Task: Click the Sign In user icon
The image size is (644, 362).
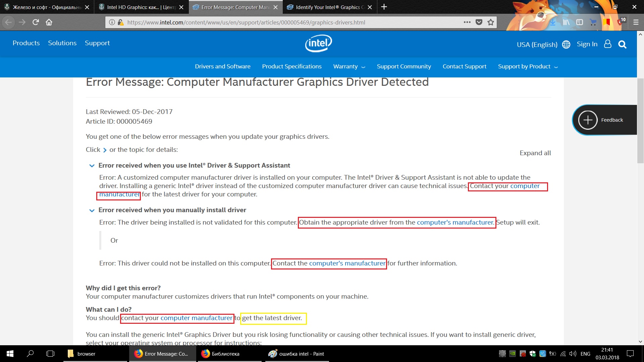Action: pyautogui.click(x=607, y=44)
